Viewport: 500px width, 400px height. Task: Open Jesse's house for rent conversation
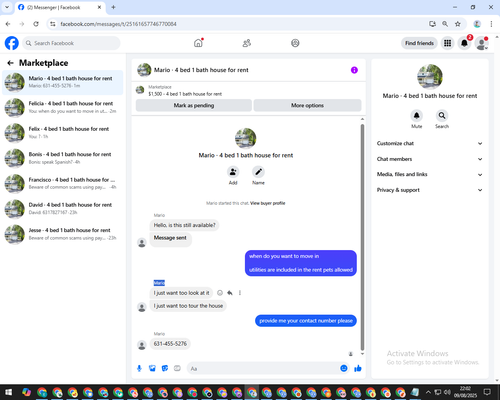coord(63,234)
